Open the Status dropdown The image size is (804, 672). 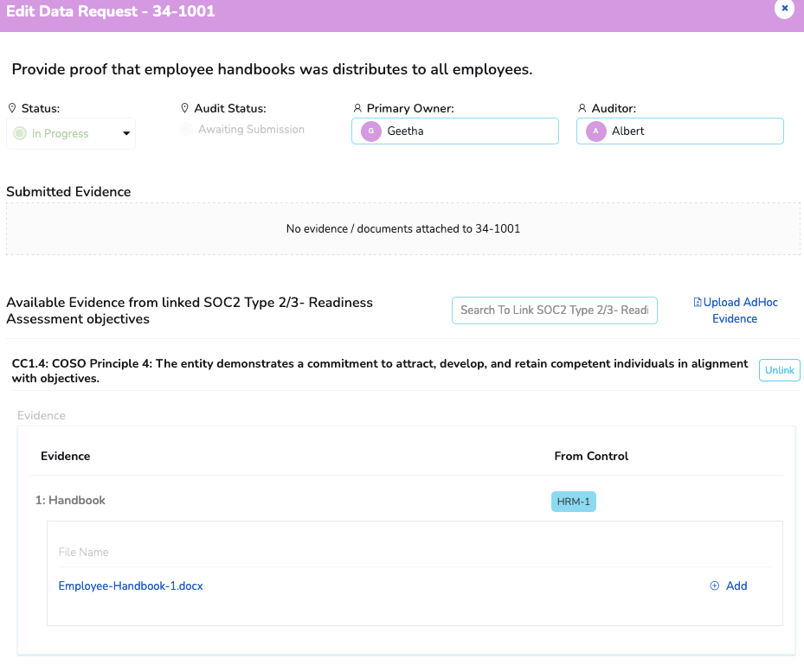[x=126, y=133]
